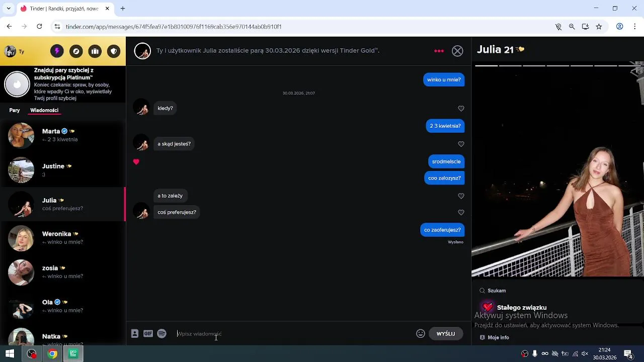Image resolution: width=644 pixels, height=362 pixels.
Task: Click sent message 'co zaoferujesz?' bubble
Action: pyautogui.click(x=442, y=230)
